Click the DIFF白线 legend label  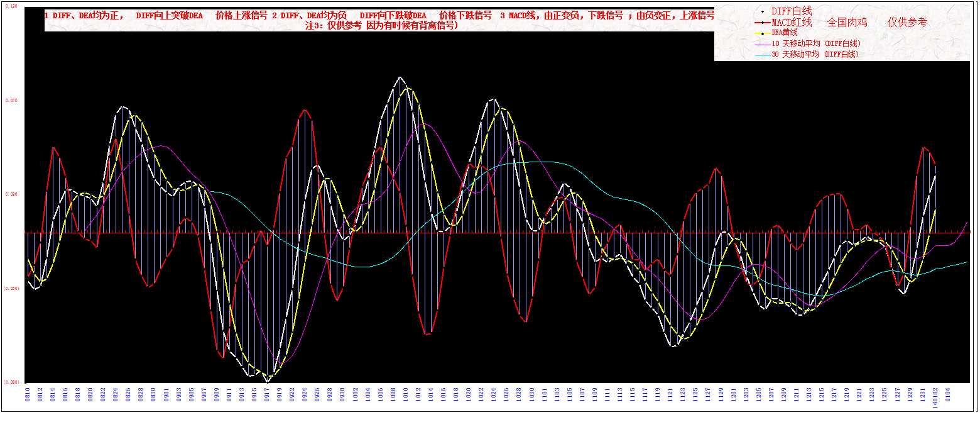coord(792,11)
